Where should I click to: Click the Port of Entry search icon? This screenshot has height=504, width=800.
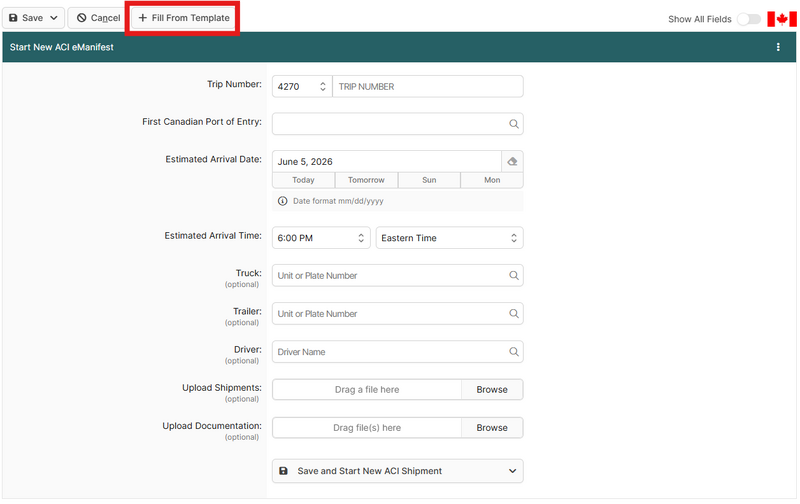point(514,124)
